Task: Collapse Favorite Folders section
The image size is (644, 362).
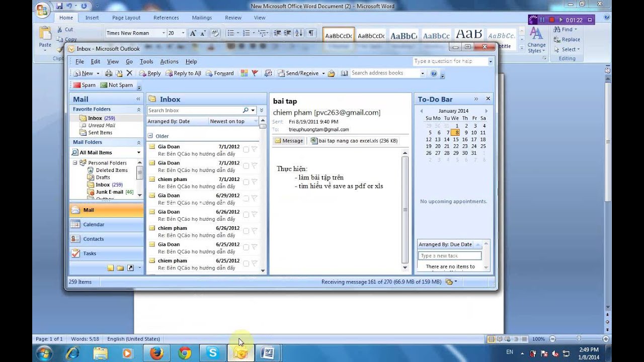Action: click(138, 109)
